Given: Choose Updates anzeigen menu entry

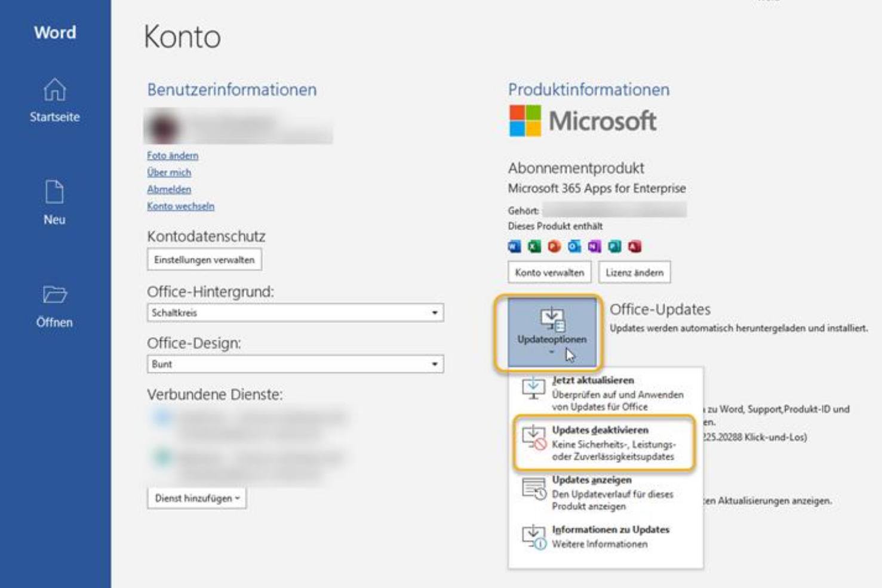Looking at the screenshot, I should [606, 492].
